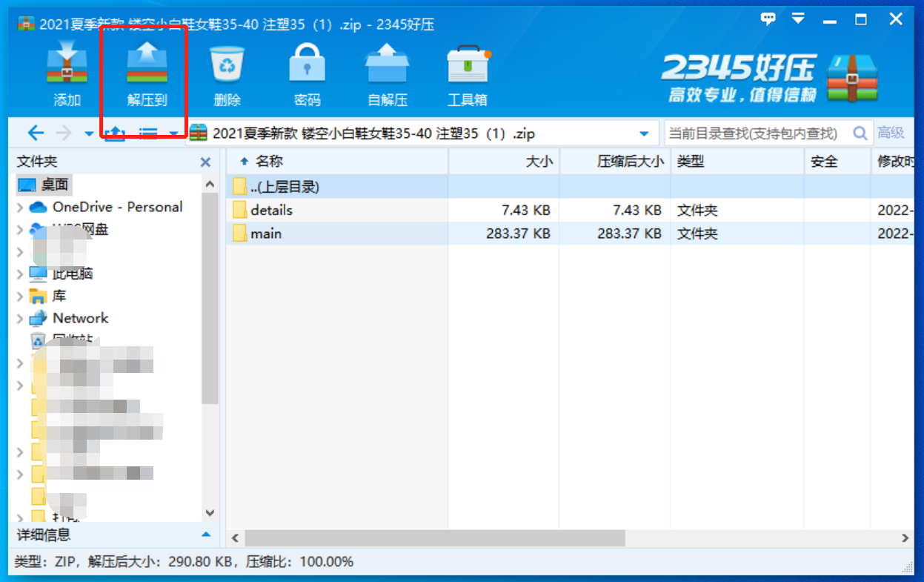This screenshot has width=924, height=582.
Task: Select the 桌面 item in folder tree
Action: (x=54, y=185)
